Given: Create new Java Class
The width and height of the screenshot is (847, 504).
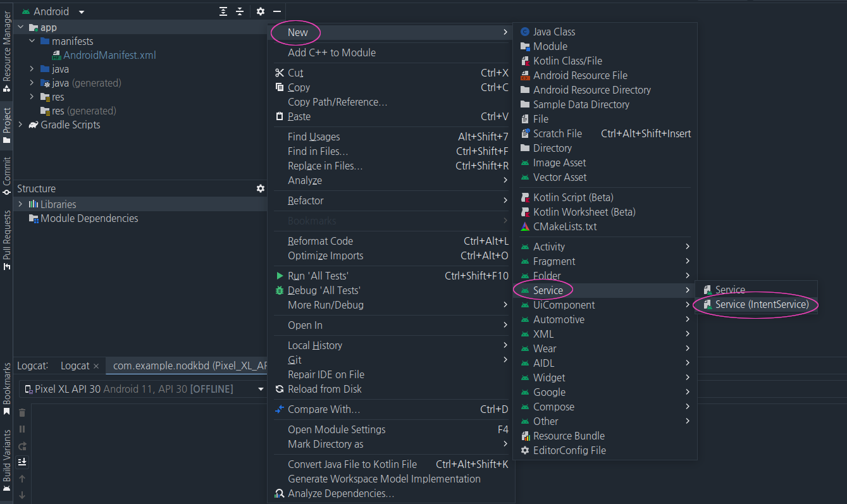Looking at the screenshot, I should 605,32.
